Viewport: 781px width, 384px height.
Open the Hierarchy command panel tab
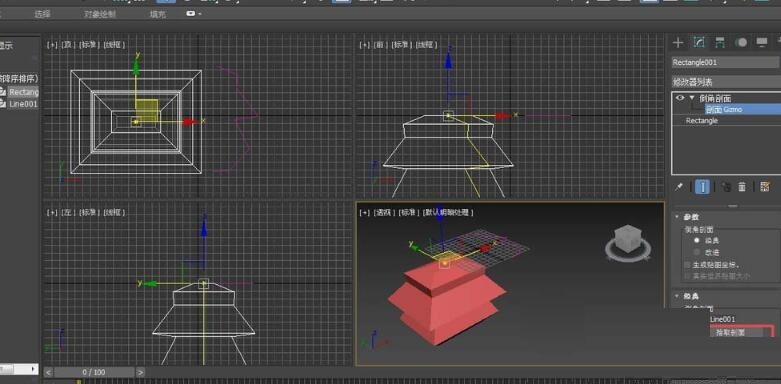point(720,43)
